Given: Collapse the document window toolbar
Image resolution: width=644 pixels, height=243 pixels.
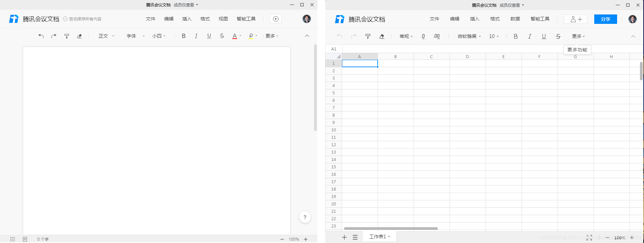Looking at the screenshot, I should click(307, 36).
